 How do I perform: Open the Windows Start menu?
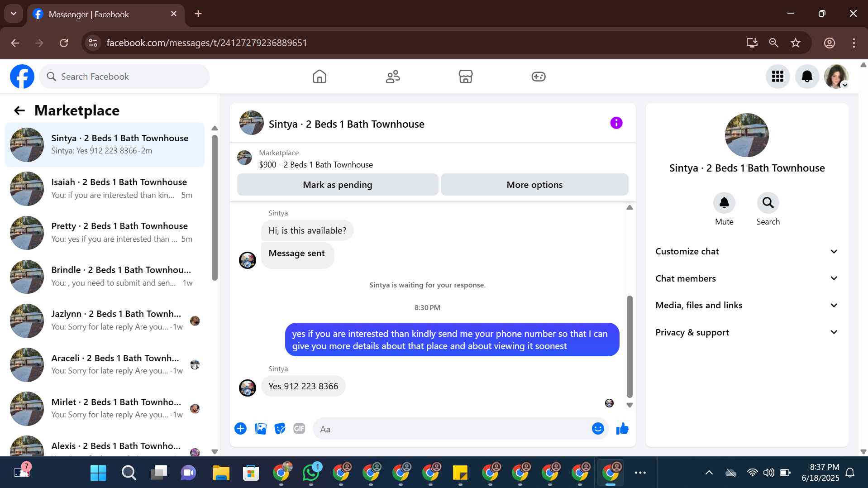pos(98,473)
